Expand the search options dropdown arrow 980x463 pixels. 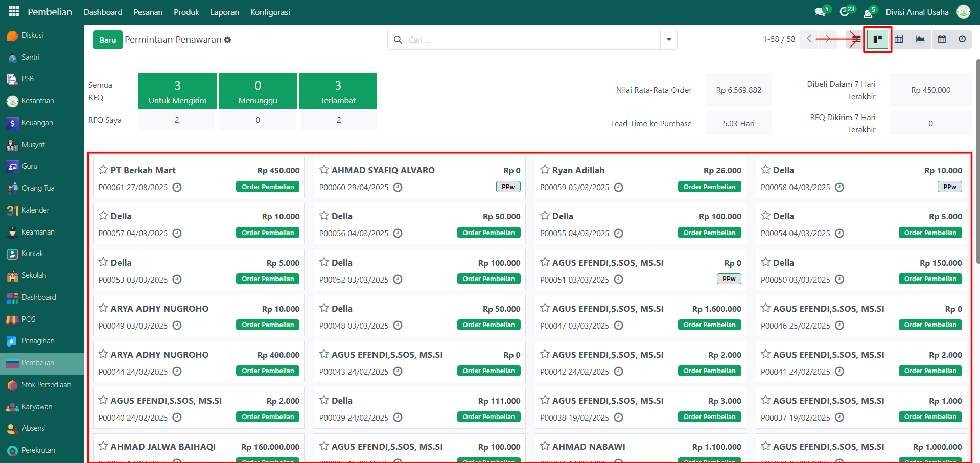pyautogui.click(x=668, y=40)
